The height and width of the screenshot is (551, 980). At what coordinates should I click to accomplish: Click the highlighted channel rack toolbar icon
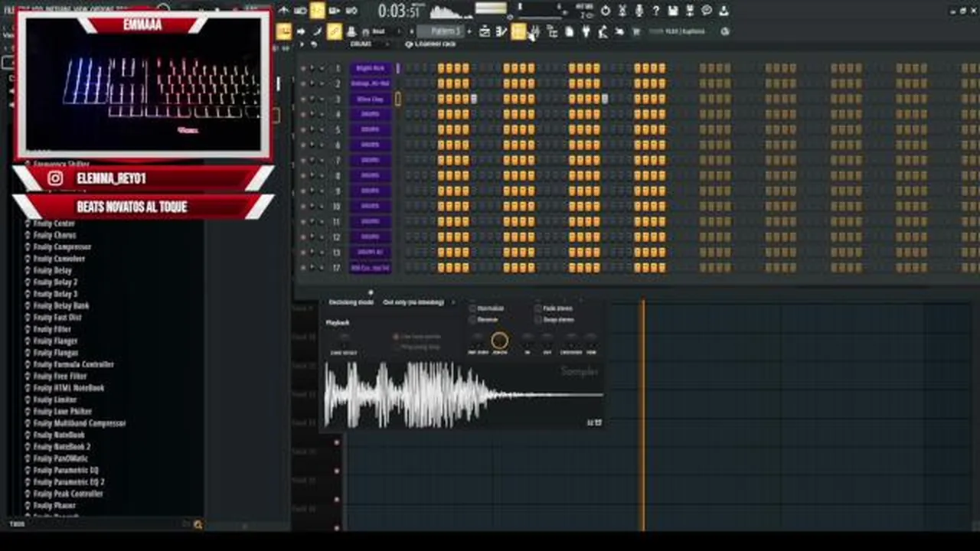(518, 31)
